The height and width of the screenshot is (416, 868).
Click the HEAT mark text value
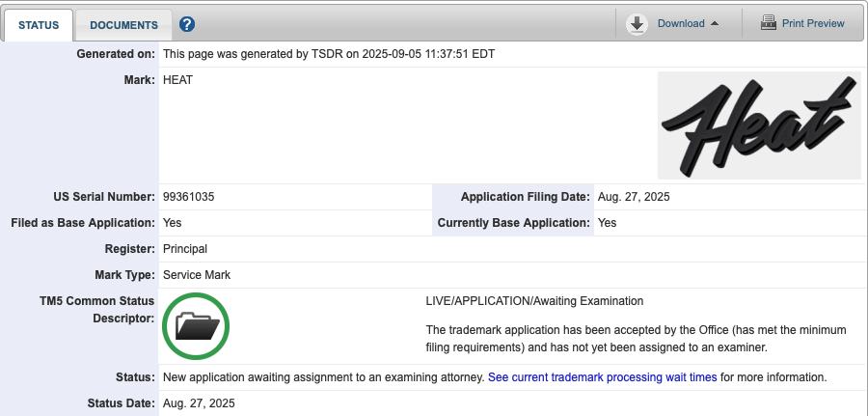tap(178, 80)
